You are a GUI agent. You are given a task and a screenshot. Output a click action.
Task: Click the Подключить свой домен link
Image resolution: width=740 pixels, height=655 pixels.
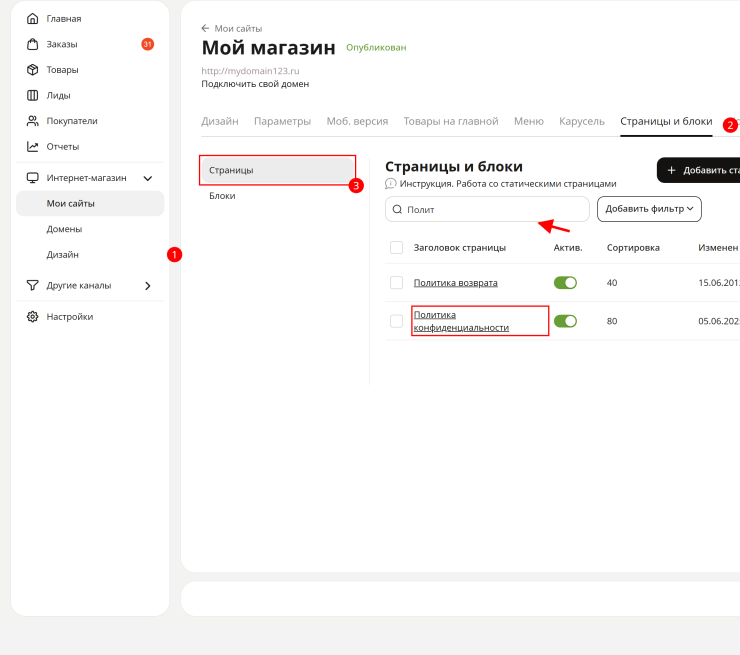click(255, 84)
